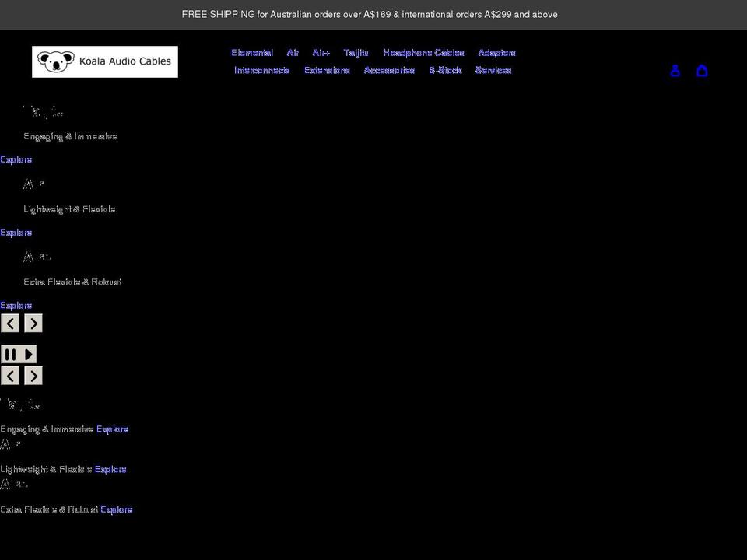Open the shopping cart icon
Image resolution: width=747 pixels, height=560 pixels.
pos(702,71)
